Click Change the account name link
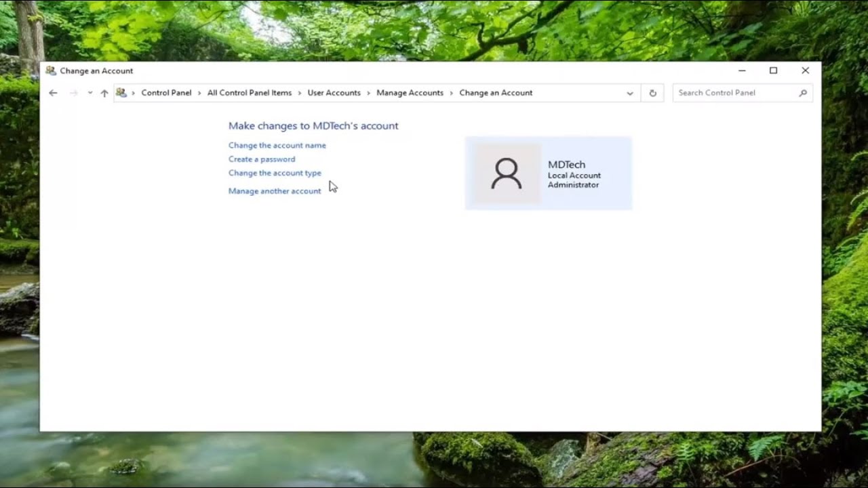The image size is (868, 488). (277, 145)
